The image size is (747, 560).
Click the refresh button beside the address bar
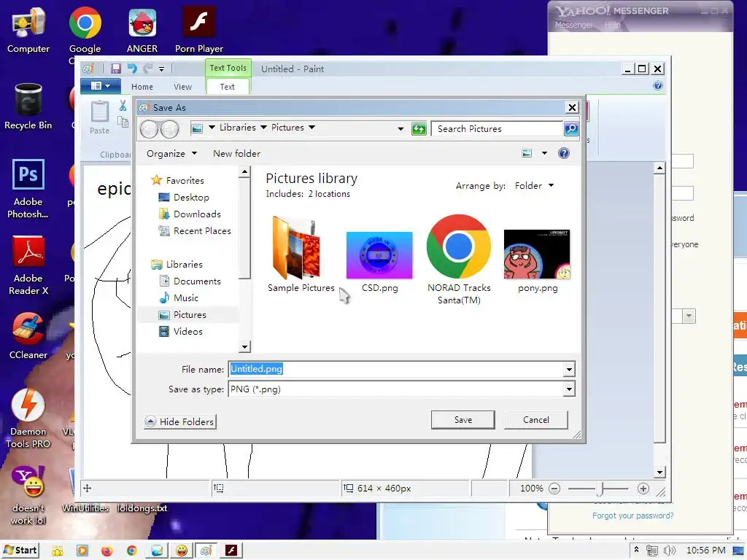[419, 128]
